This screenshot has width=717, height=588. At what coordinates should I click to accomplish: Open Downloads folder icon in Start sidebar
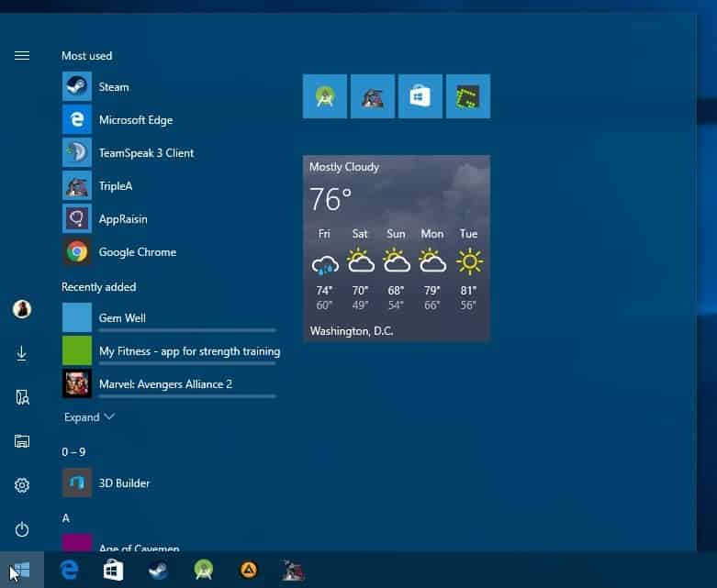22,353
